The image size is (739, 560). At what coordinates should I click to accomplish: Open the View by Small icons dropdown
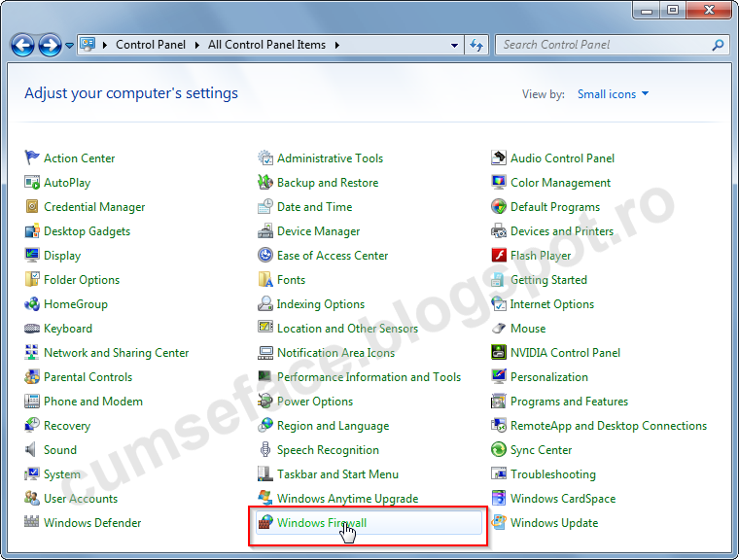(x=613, y=94)
